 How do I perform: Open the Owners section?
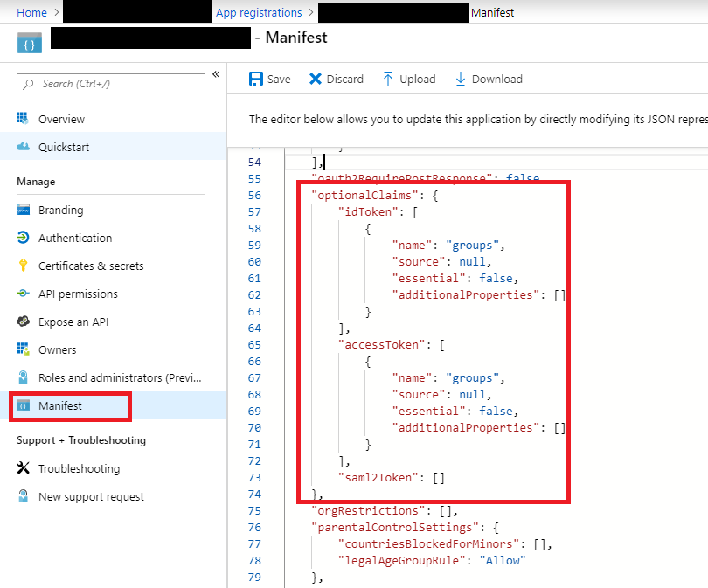coord(57,349)
